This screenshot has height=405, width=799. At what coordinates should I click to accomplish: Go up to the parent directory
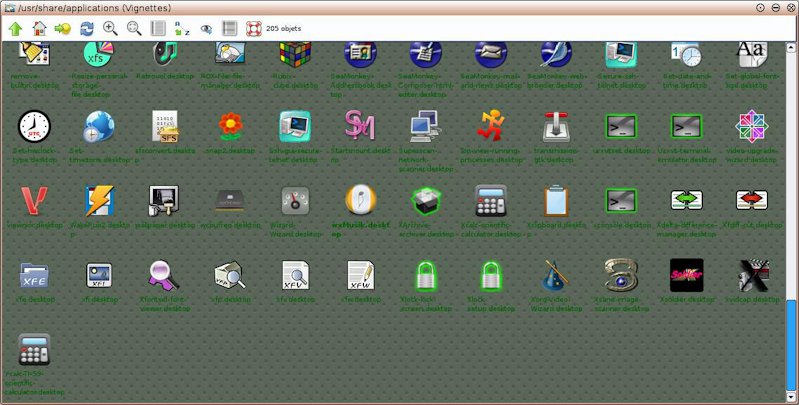tap(15, 29)
